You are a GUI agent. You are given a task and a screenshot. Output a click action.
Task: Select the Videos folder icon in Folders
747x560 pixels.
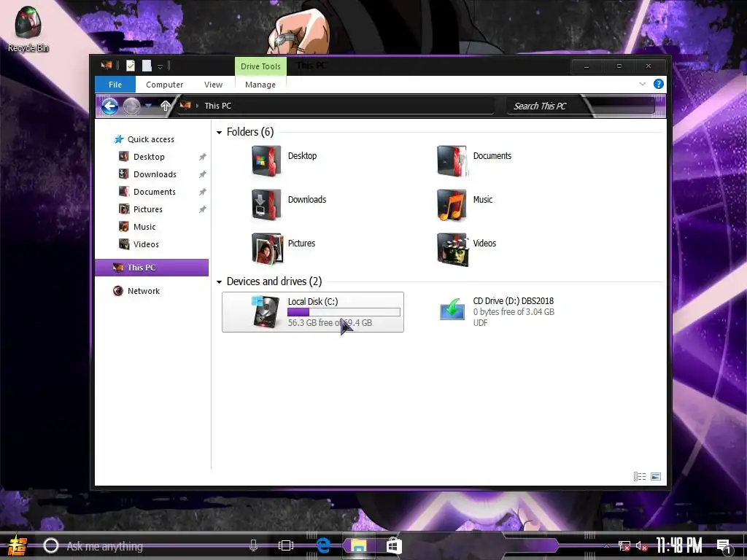[x=452, y=249]
